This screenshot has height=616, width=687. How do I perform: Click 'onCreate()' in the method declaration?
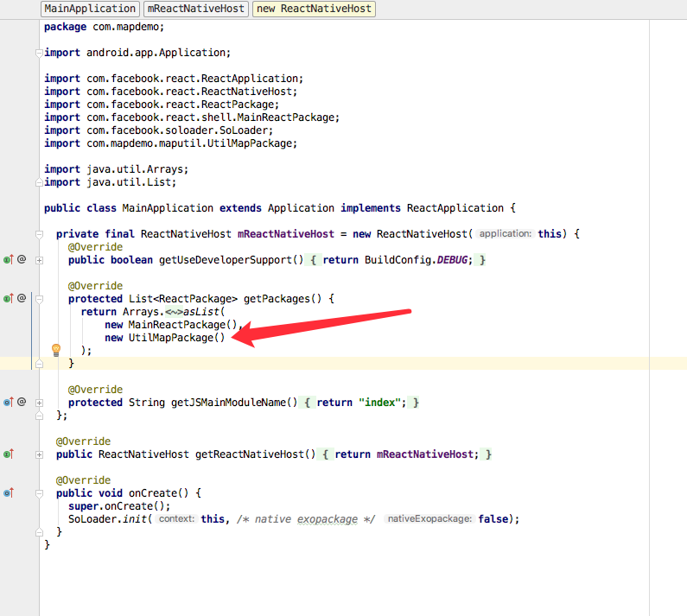[159, 493]
